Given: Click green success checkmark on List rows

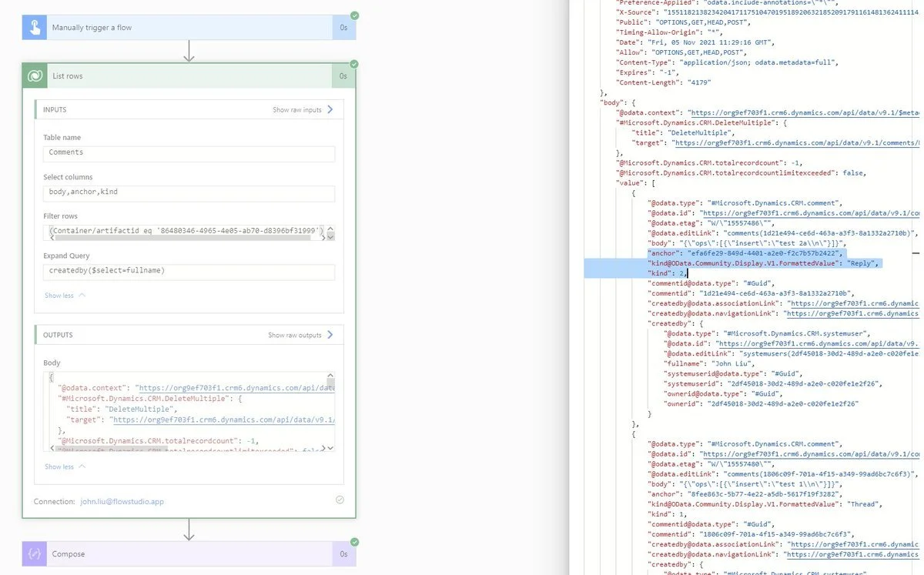Looking at the screenshot, I should pyautogui.click(x=354, y=64).
